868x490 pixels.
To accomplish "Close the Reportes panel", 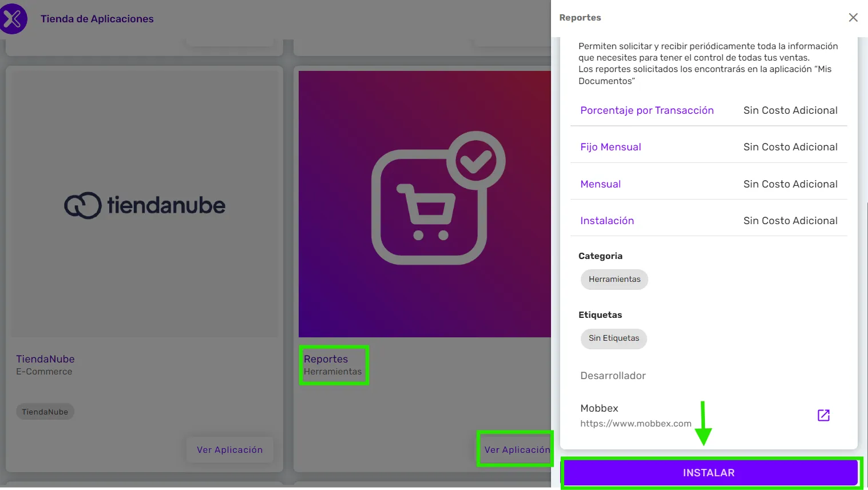I will click(853, 18).
